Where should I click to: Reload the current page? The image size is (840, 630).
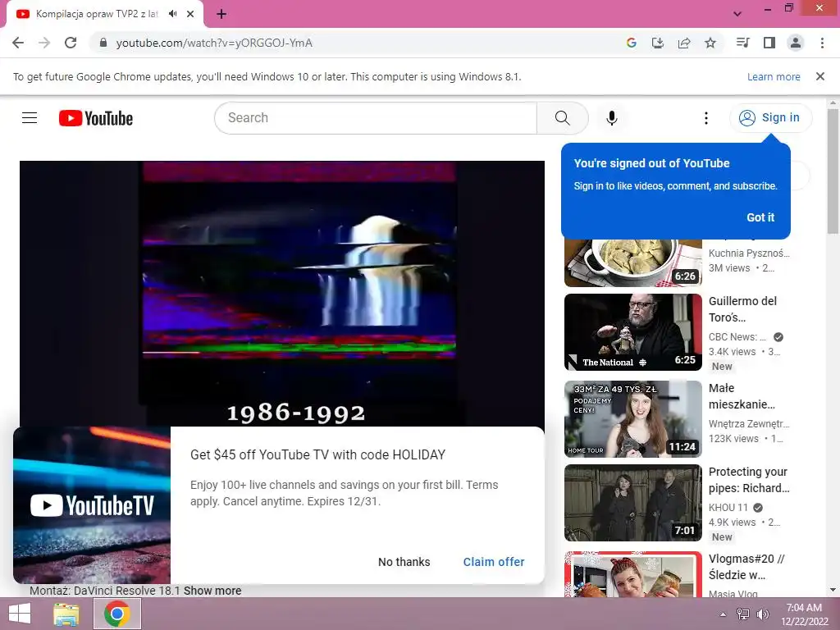pyautogui.click(x=71, y=43)
